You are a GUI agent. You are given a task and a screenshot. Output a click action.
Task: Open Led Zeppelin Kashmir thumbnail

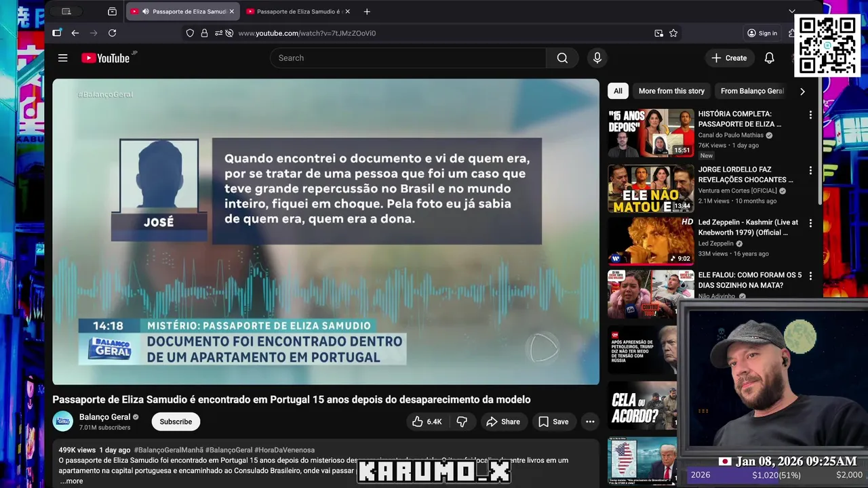click(x=651, y=241)
